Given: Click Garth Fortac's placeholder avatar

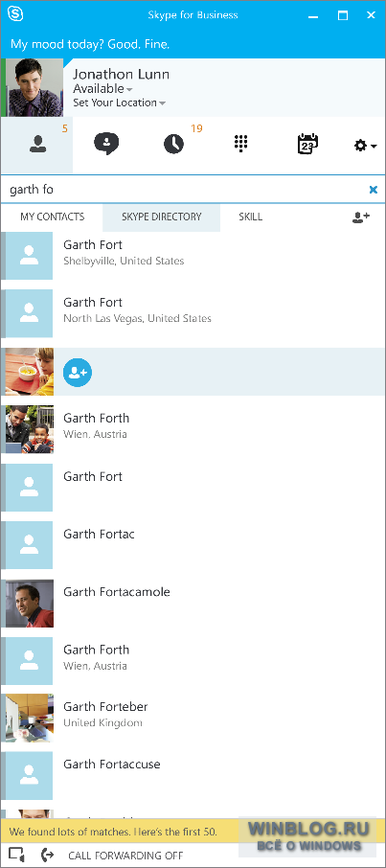Looking at the screenshot, I should (x=29, y=545).
